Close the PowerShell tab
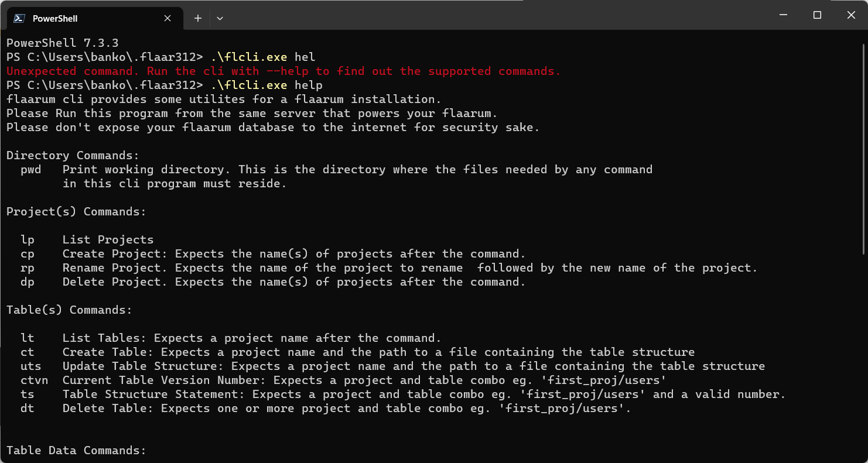Screen dimensions: 868x463 click(168, 18)
